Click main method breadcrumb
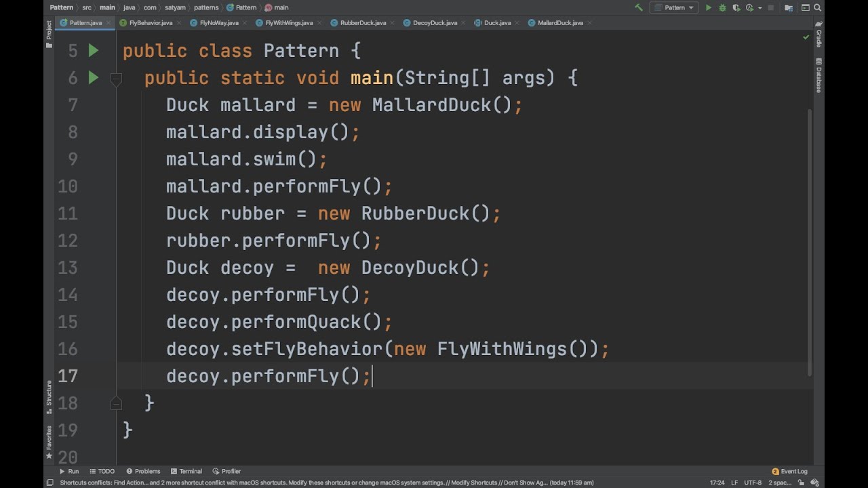 277,7
